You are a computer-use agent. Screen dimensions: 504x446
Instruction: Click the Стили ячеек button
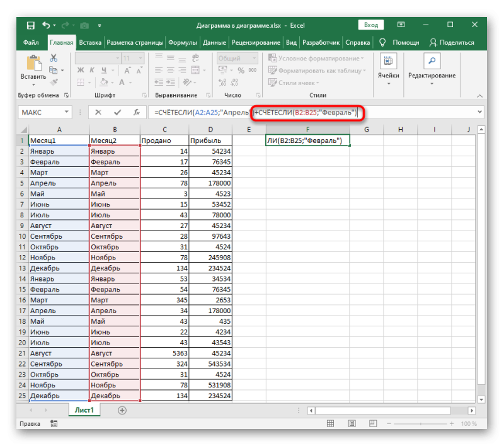(x=294, y=83)
